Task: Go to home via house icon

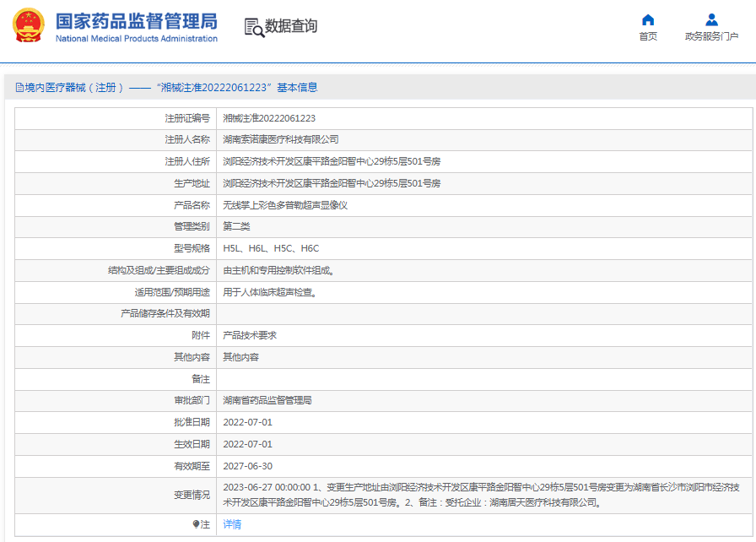Action: pos(648,19)
